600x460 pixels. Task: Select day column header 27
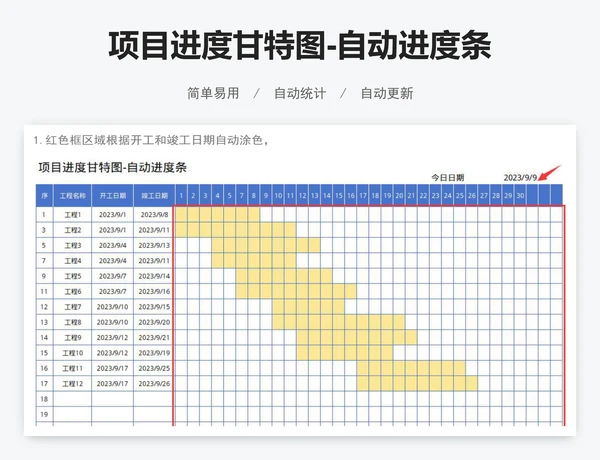(484, 196)
